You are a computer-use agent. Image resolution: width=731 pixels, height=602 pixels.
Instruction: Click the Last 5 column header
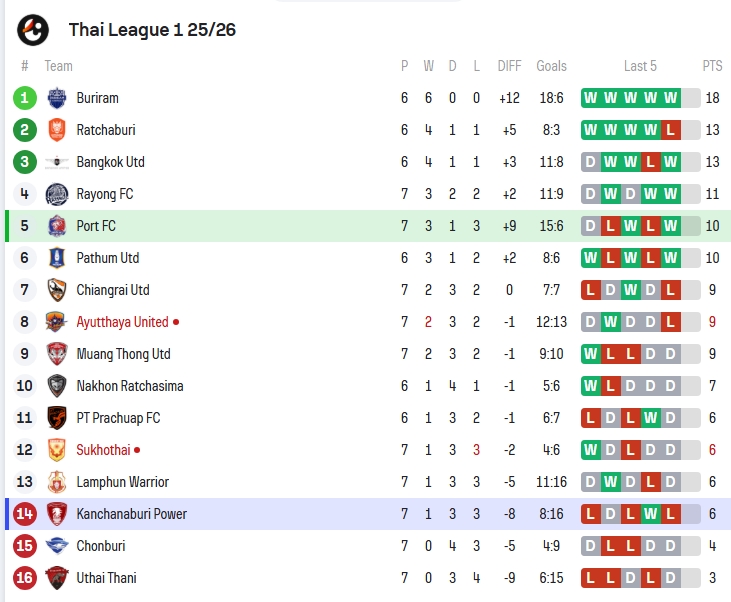click(x=640, y=66)
